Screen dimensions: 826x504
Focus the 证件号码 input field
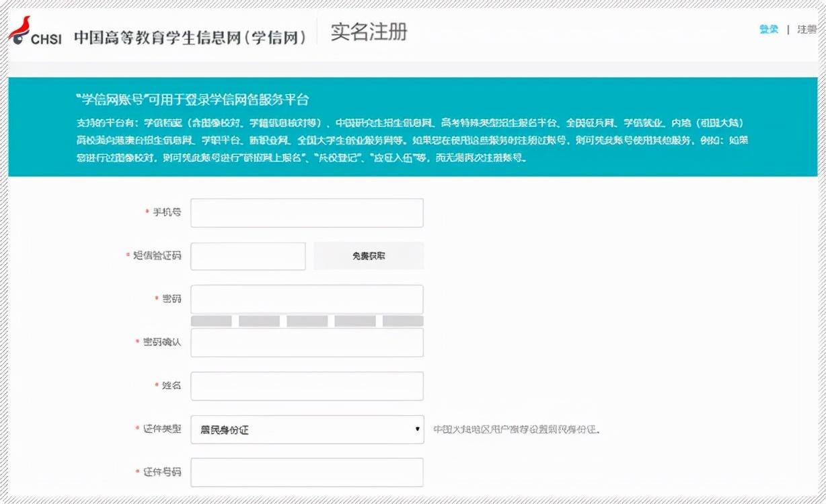307,472
